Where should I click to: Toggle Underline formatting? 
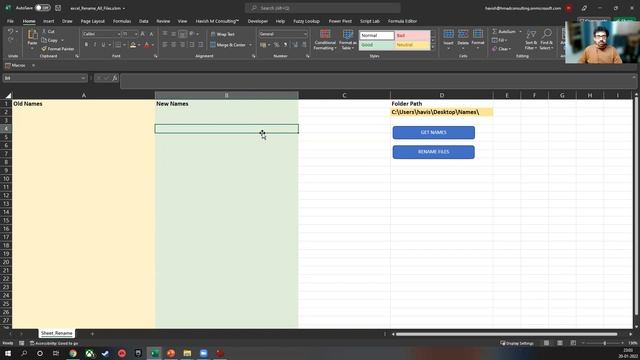point(103,44)
